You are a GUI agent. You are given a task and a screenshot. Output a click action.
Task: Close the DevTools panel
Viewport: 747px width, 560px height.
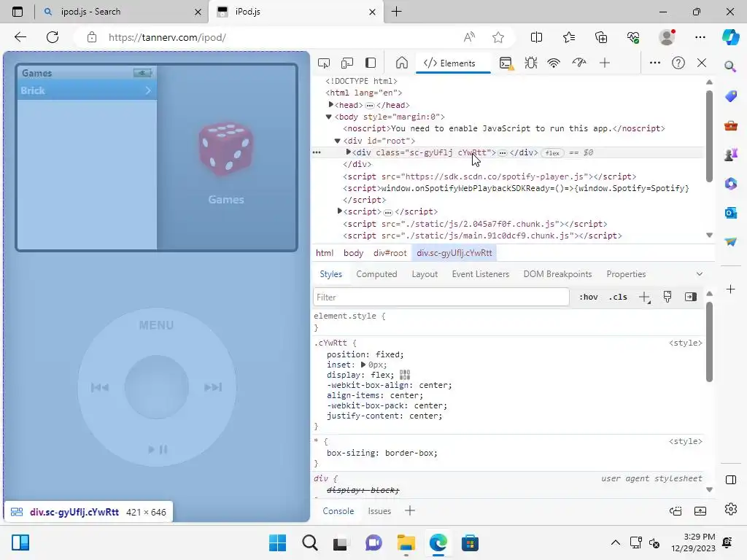click(x=702, y=63)
